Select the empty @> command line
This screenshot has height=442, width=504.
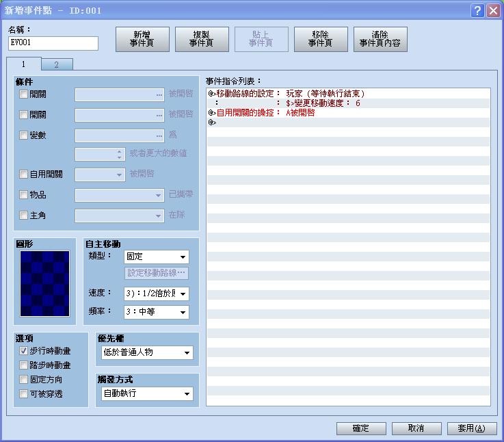pyautogui.click(x=348, y=122)
